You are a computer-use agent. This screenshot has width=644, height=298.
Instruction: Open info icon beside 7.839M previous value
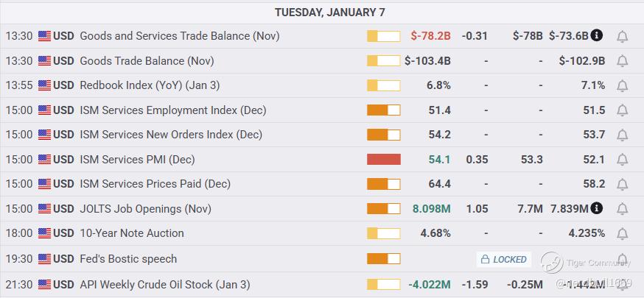[x=597, y=208]
